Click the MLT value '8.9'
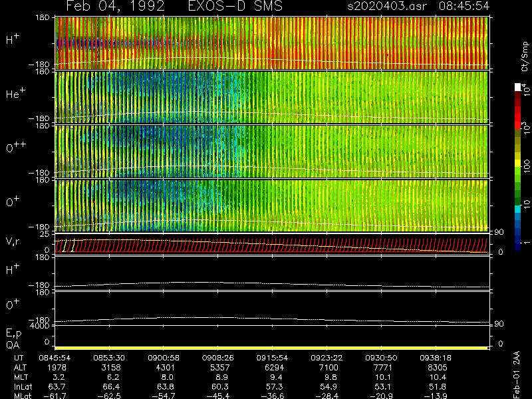Screen dimensions: 532x399 coord(221,377)
